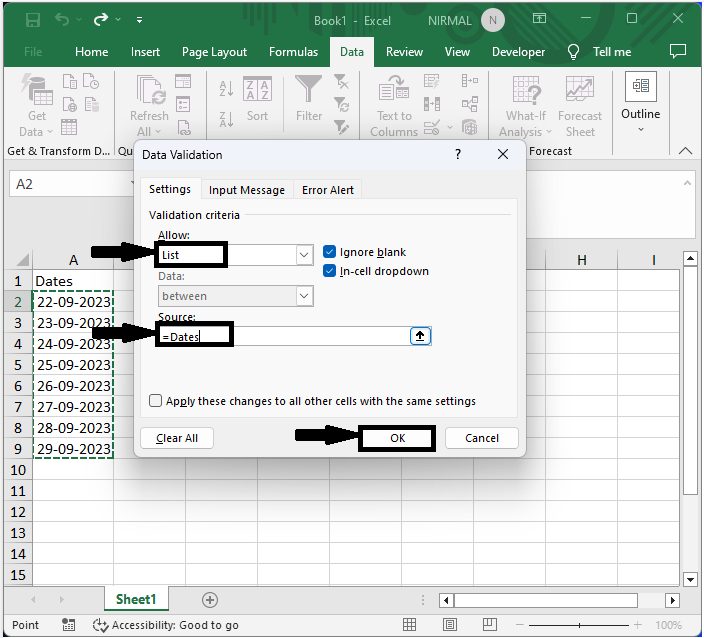This screenshot has height=638, width=704.
Task: Expand the Data Validation ribbon dropdown arrow
Action: click(450, 128)
